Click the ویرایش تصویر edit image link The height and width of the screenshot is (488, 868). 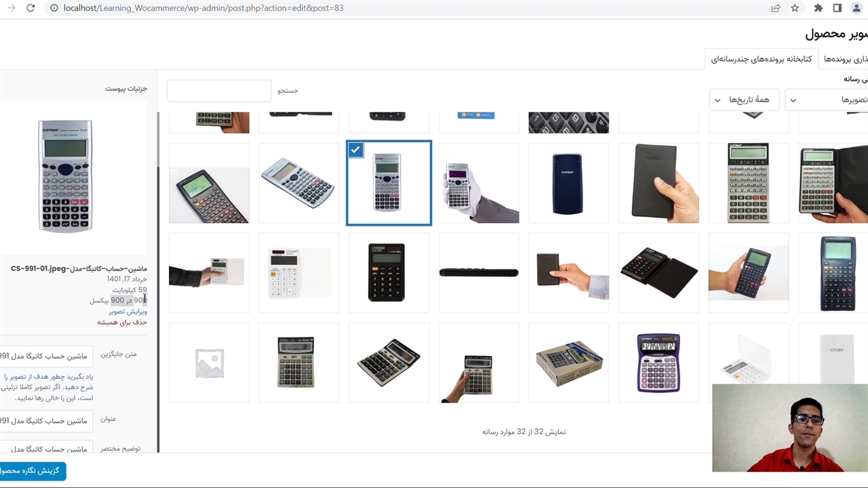pyautogui.click(x=127, y=312)
